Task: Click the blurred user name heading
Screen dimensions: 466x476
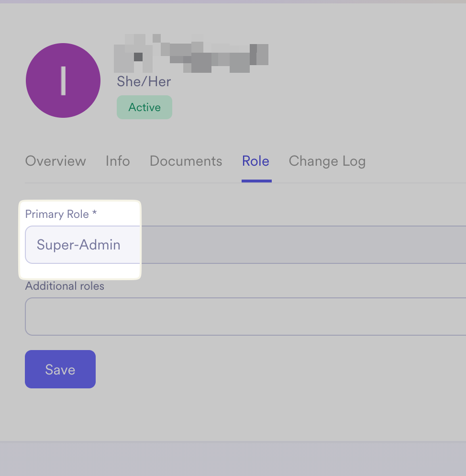Action: coord(190,53)
